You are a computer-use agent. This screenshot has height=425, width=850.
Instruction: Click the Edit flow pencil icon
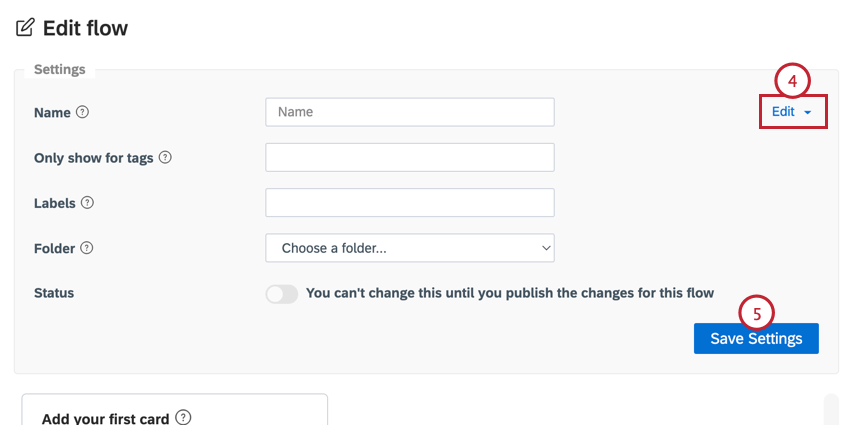[x=25, y=28]
